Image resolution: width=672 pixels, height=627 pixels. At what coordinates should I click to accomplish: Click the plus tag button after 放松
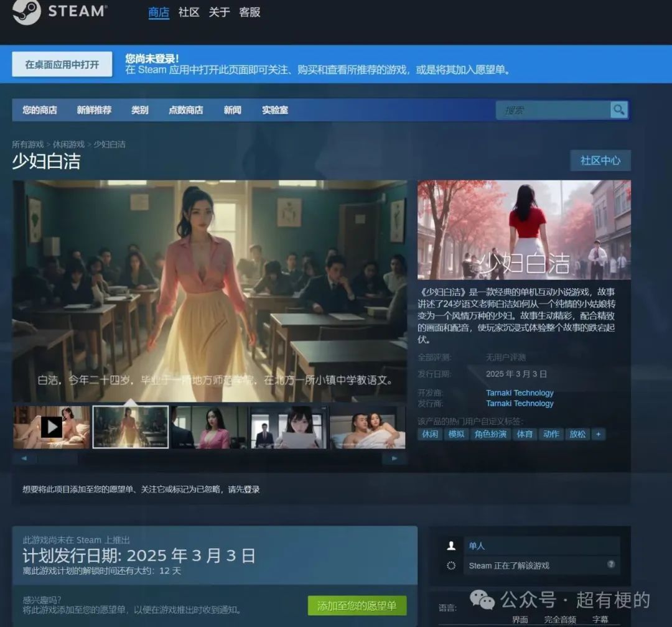click(x=599, y=434)
